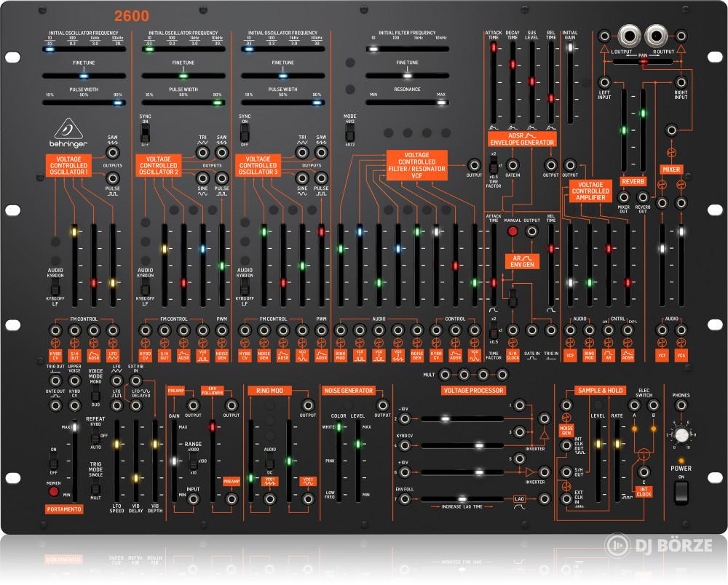Viewport: 728px width, 585px height.
Task: Flip the VOICE MODE mono/duo switch
Action: point(95,394)
